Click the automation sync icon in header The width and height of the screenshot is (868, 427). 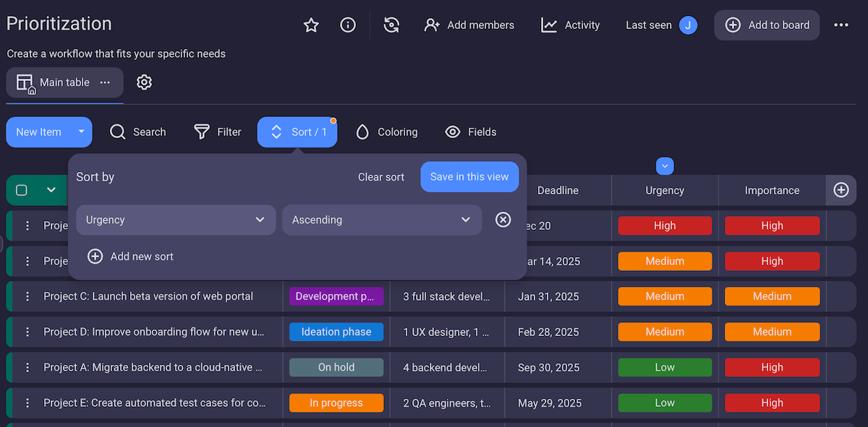(x=391, y=25)
